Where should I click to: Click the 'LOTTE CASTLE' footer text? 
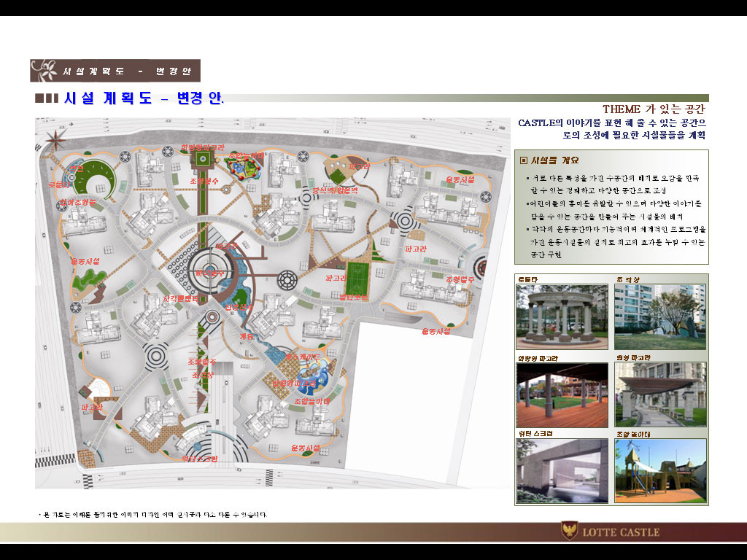[x=621, y=532]
